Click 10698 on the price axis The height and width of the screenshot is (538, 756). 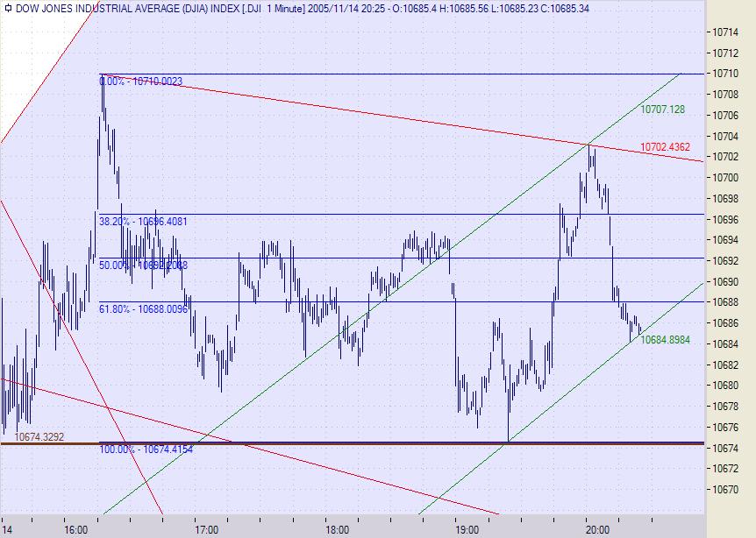click(725, 198)
